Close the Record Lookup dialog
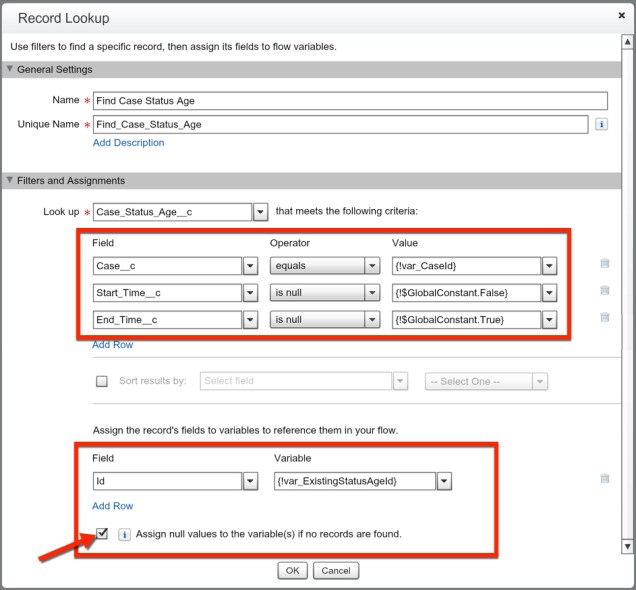636x590 pixels. point(621,15)
